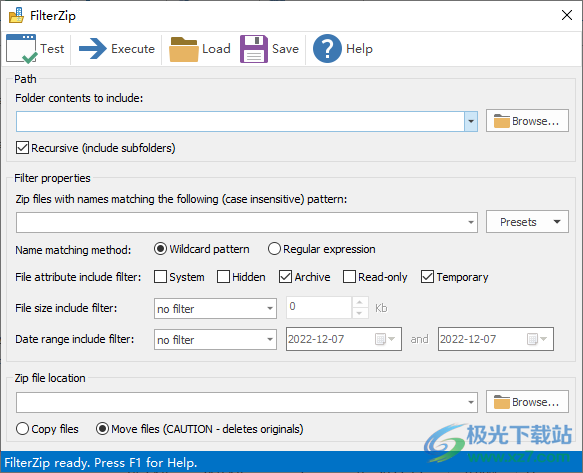This screenshot has height=473, width=583.
Task: Select the Regular expression radio button
Action: (274, 249)
